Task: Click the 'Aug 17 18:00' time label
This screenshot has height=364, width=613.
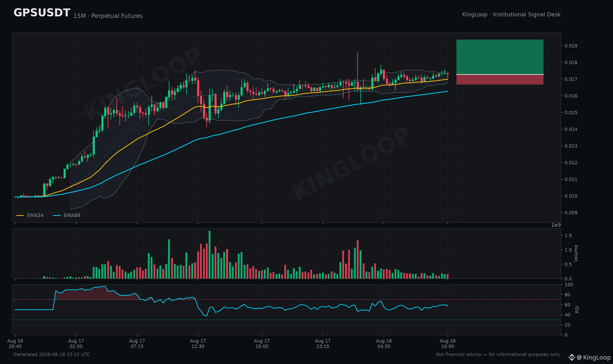Action: point(262,344)
